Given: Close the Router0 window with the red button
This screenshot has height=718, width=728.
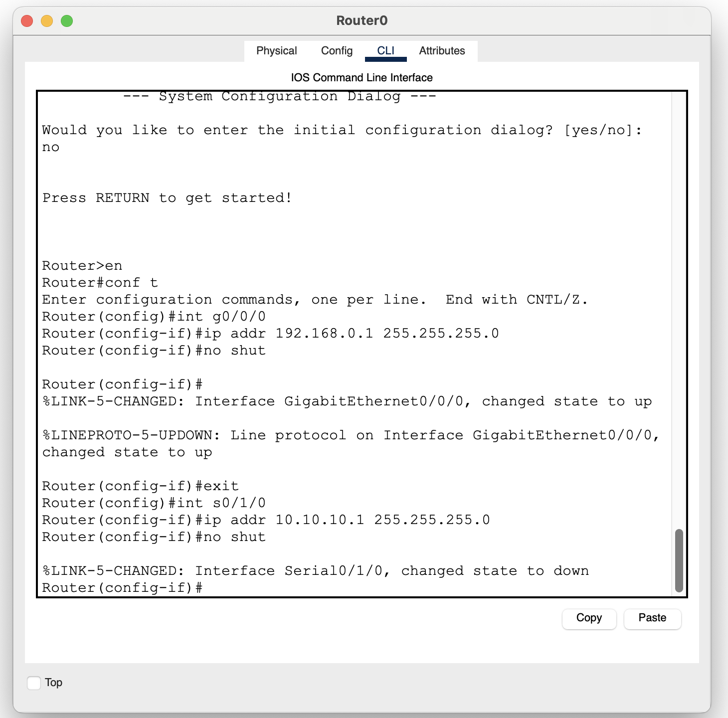Looking at the screenshot, I should [x=27, y=21].
